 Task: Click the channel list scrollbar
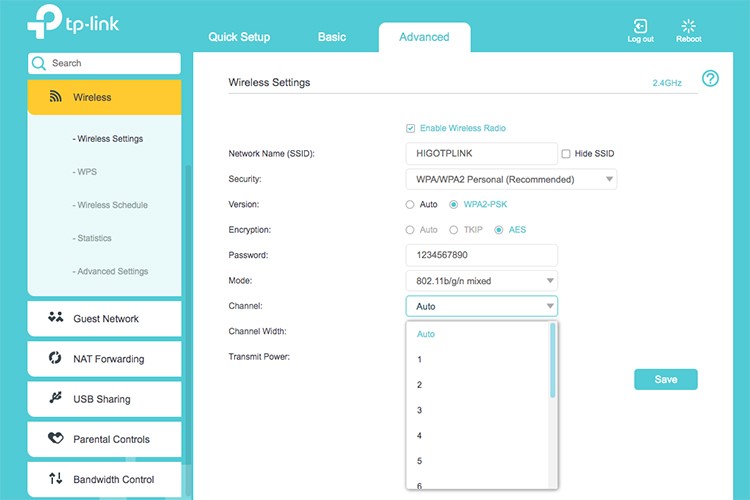point(553,360)
